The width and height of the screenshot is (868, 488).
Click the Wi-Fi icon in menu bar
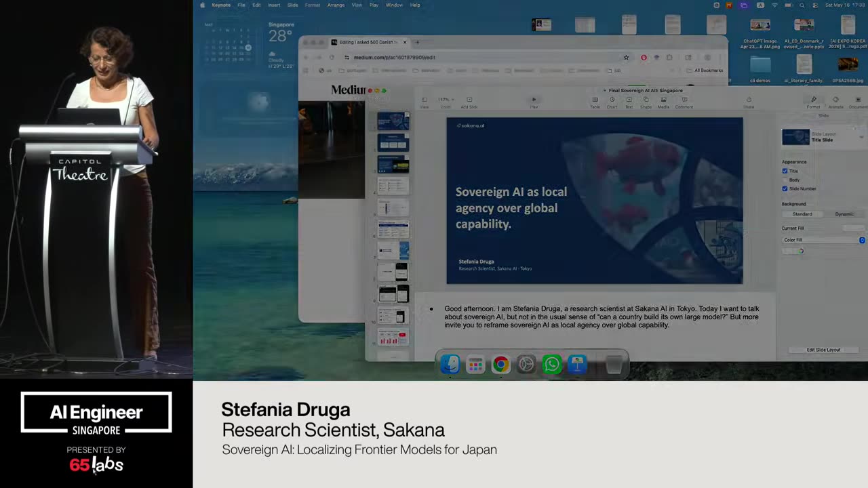[x=774, y=5]
